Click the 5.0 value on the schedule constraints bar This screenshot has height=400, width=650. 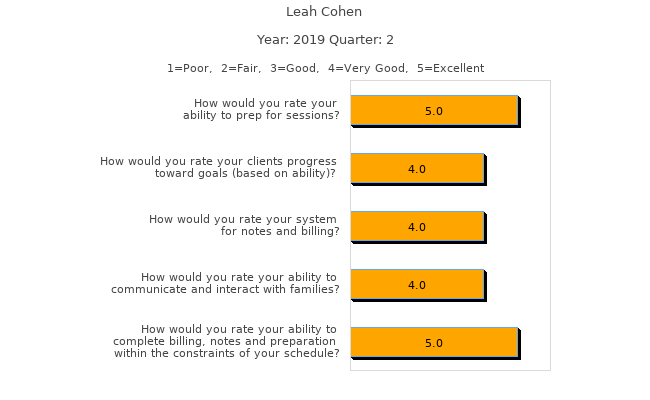click(x=434, y=343)
